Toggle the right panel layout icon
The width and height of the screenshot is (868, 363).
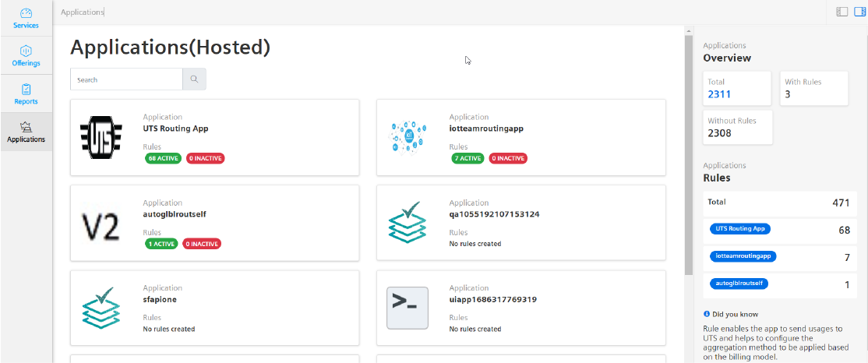859,12
